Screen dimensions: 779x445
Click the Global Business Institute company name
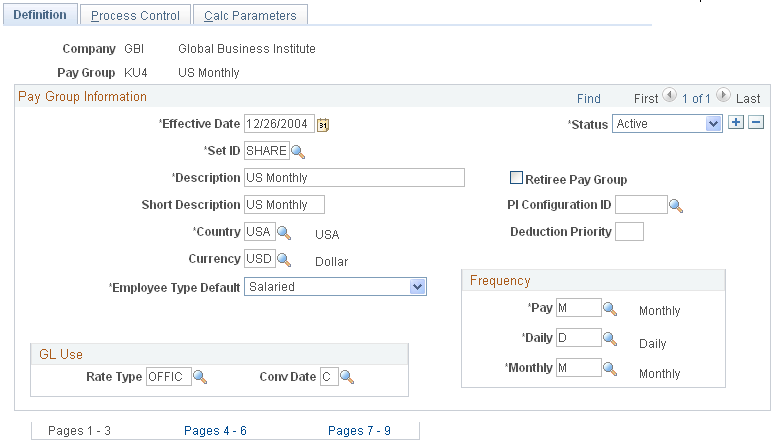[x=247, y=49]
